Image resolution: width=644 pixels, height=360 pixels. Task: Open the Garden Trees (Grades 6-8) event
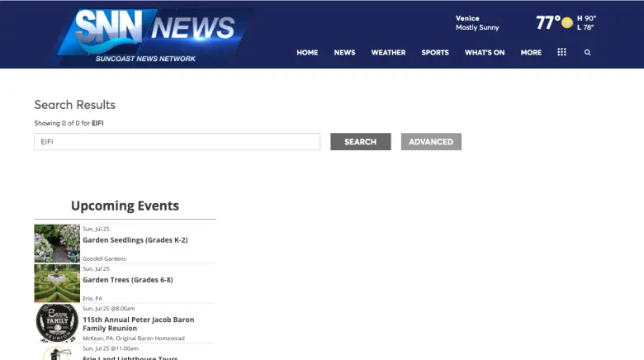click(128, 279)
